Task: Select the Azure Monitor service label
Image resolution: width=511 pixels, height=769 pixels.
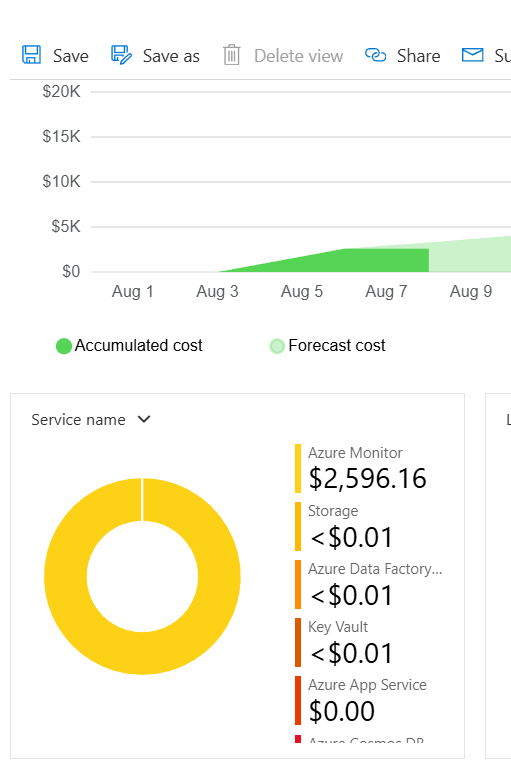Action: coord(355,453)
